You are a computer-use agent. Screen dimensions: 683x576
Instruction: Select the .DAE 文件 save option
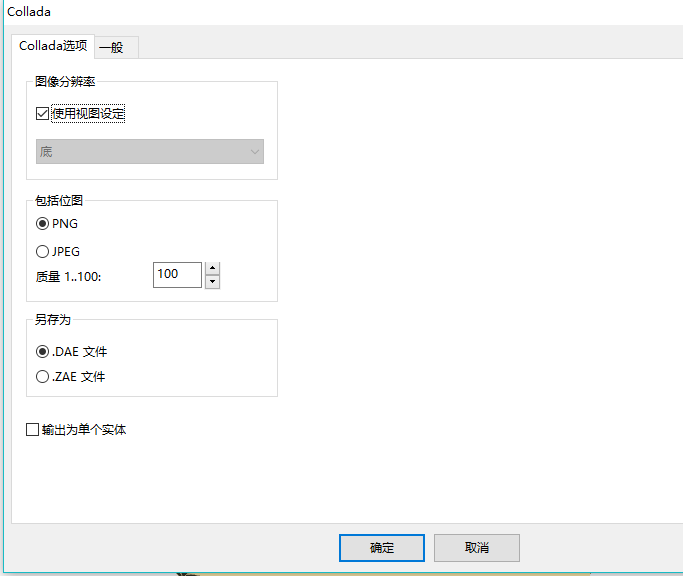[43, 352]
